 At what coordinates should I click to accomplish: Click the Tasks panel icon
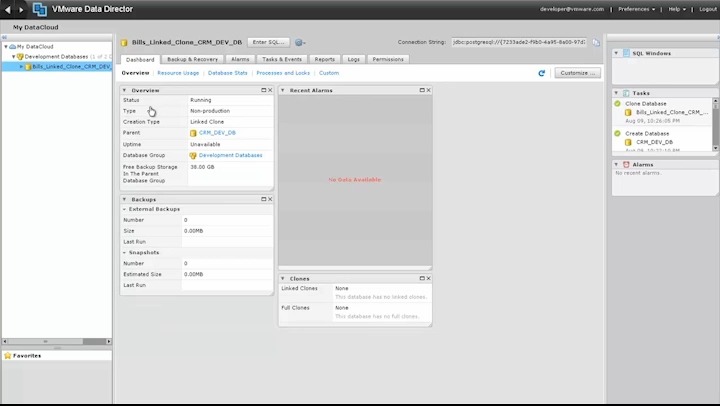pyautogui.click(x=626, y=93)
